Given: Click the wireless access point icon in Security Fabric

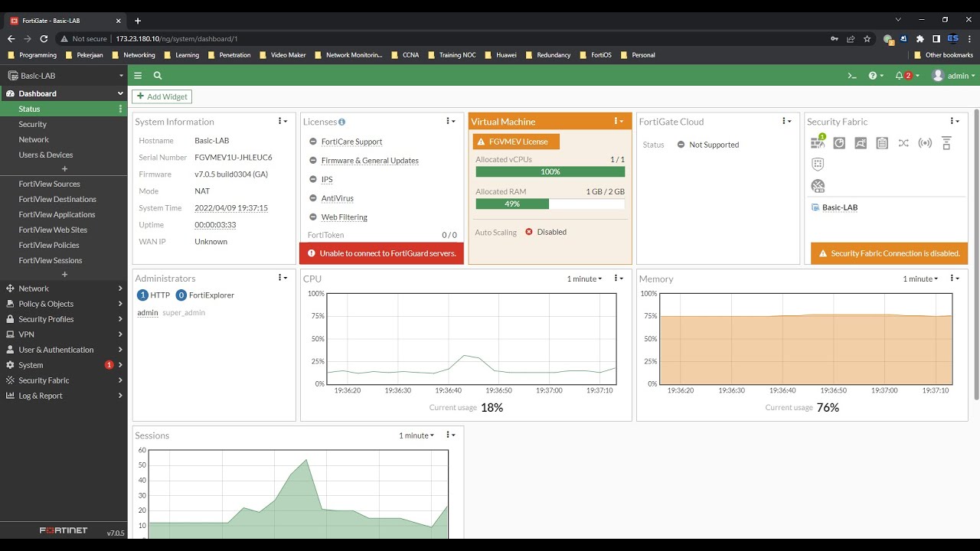Looking at the screenshot, I should (925, 143).
